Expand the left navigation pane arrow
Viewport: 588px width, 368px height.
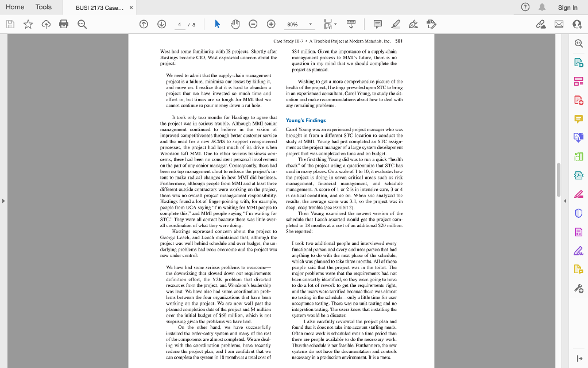point(3,201)
